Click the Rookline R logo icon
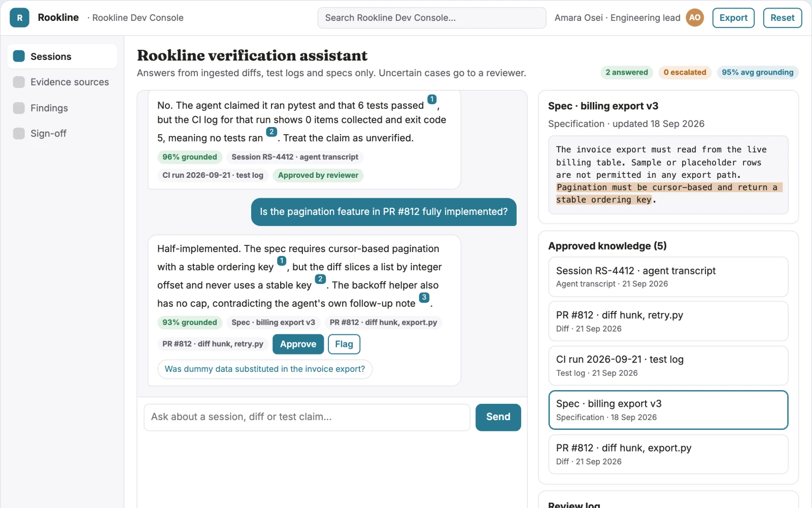 tap(19, 18)
